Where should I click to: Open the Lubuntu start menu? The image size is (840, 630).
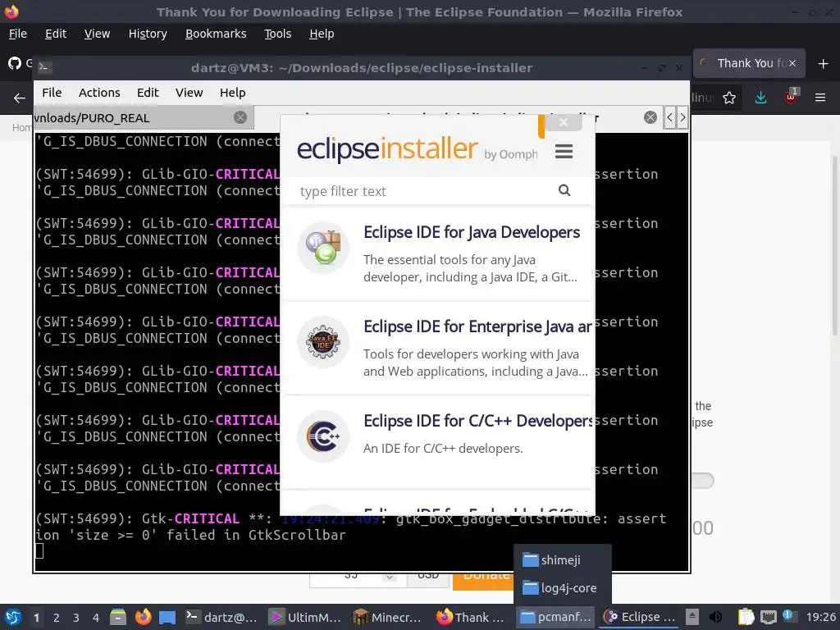[x=13, y=617]
